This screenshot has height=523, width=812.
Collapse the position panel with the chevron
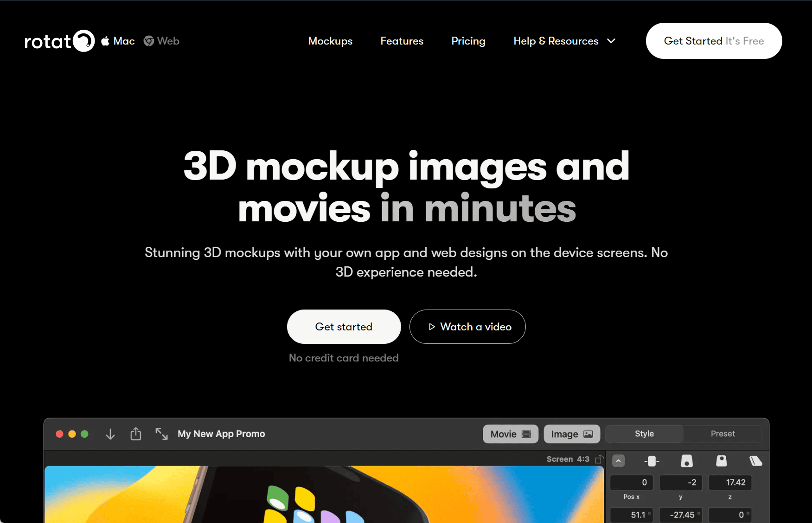618,461
